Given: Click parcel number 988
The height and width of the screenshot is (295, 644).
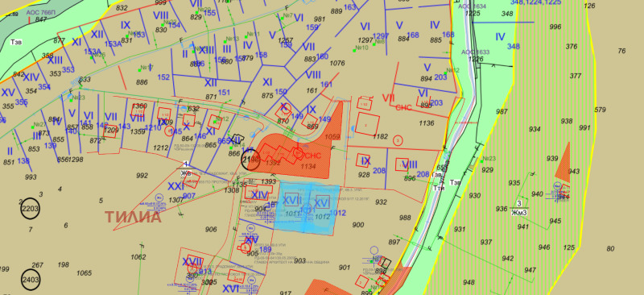Looking at the screenshot, I should click(405, 218).
